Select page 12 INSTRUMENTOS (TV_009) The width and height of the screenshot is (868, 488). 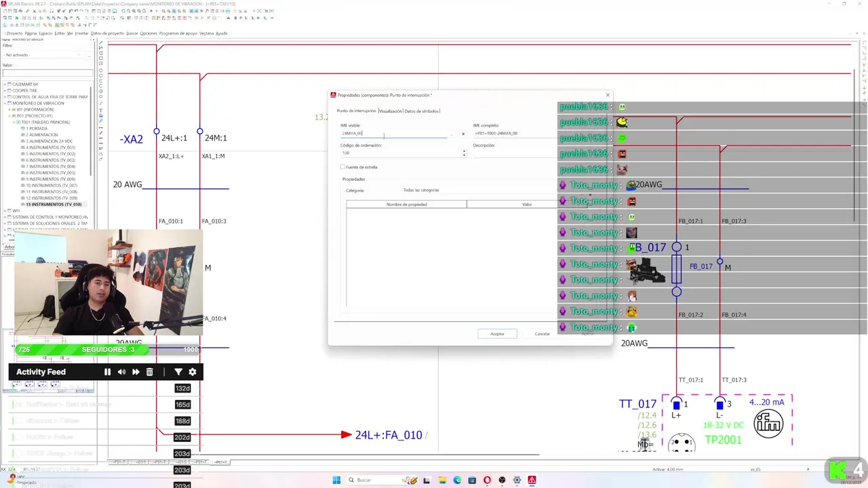51,198
